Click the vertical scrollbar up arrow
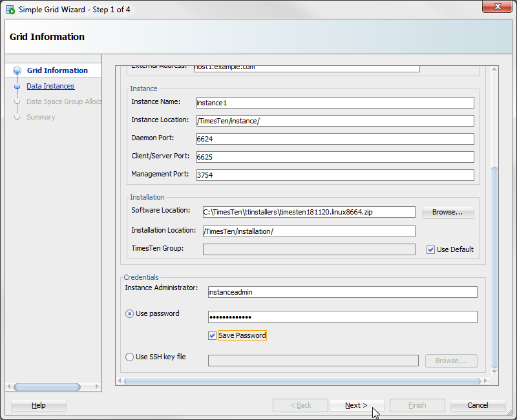This screenshot has width=517, height=420. click(494, 69)
